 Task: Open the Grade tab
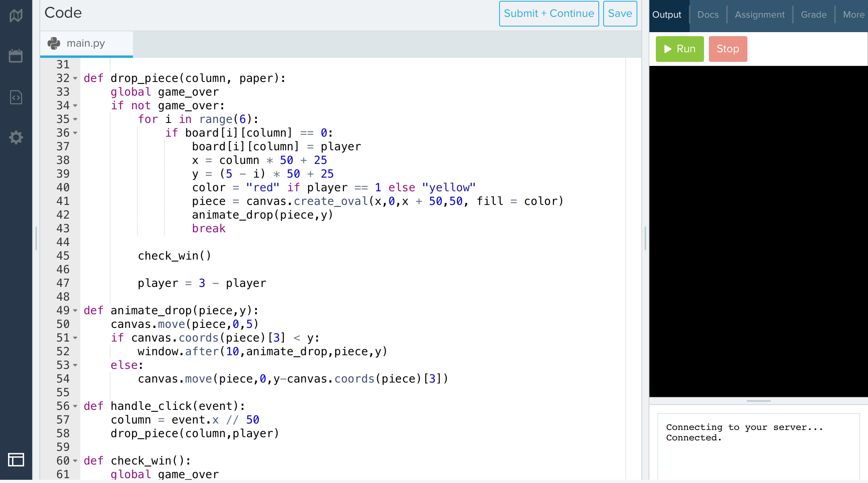tap(813, 15)
